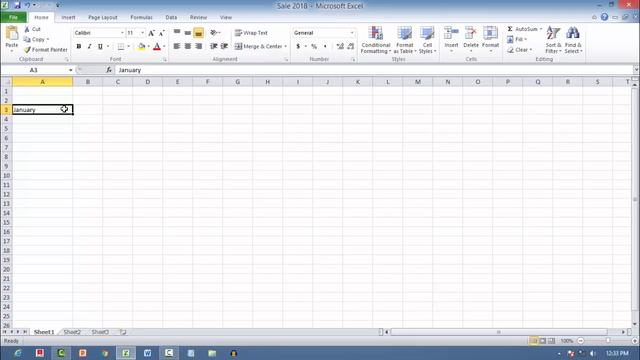Click the Paste clipboard icon
Screen dimensions: 640x360
click(x=11, y=33)
